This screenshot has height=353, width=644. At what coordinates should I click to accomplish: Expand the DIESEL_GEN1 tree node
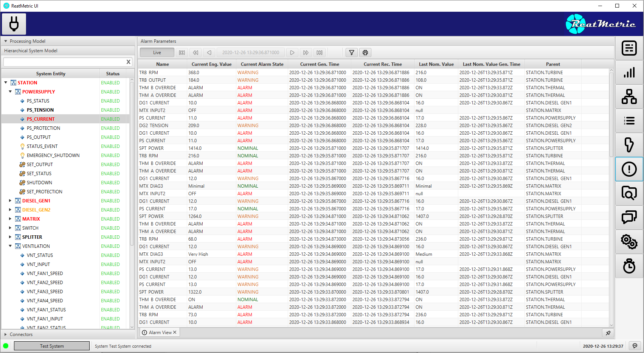click(x=10, y=201)
